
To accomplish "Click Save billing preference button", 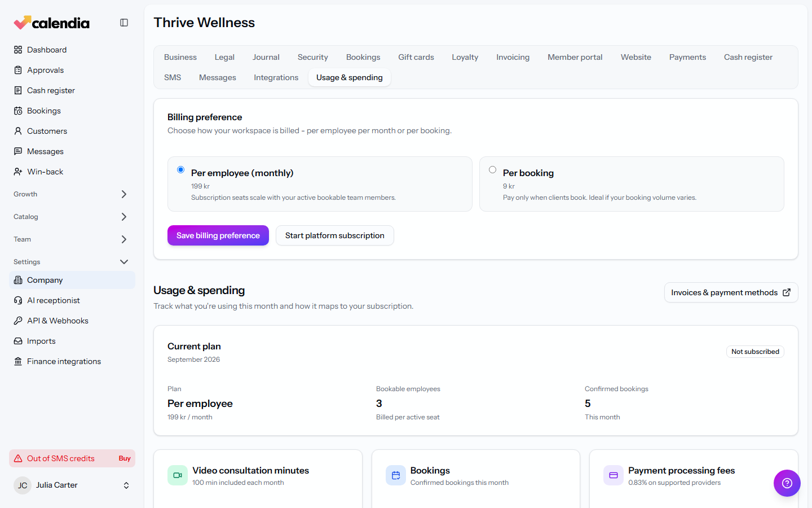I will coord(218,235).
